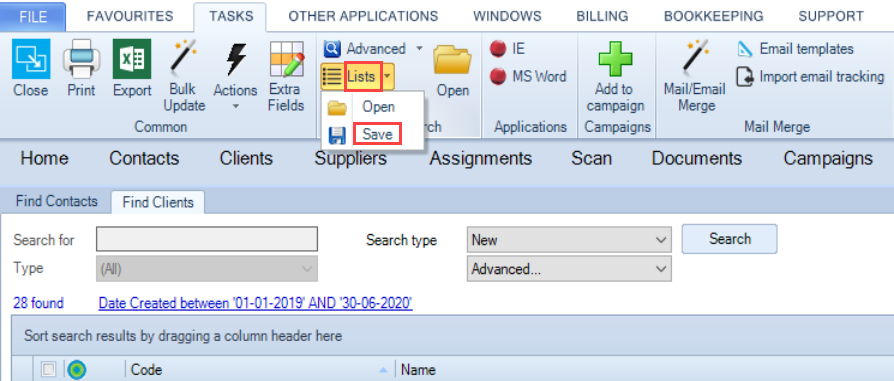Go to Assignments navigation item
Viewport: 894px width, 381px height.
(x=481, y=158)
